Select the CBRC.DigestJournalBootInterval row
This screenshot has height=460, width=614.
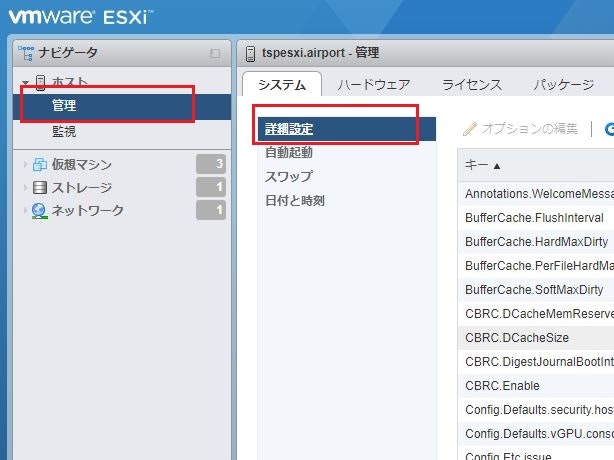click(536, 362)
